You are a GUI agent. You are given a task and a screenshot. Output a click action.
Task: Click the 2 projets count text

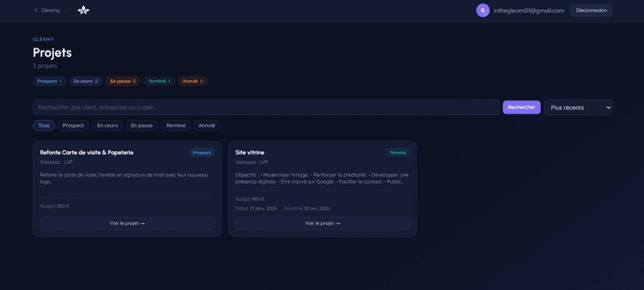point(45,66)
